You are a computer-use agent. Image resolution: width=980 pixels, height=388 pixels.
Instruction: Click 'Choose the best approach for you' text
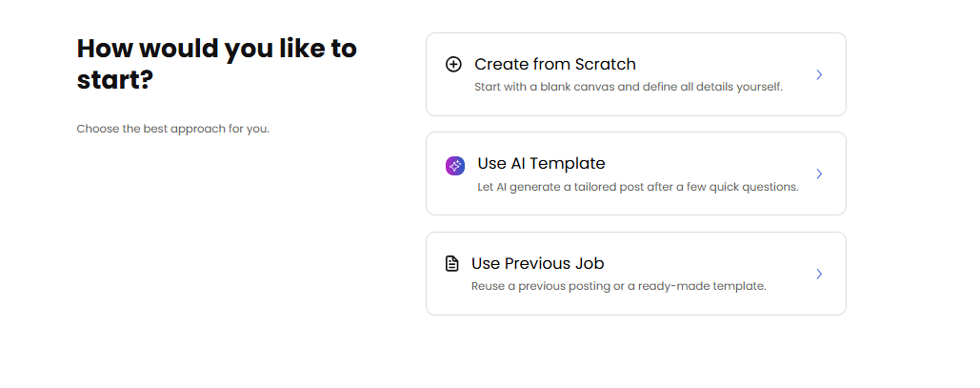click(172, 129)
